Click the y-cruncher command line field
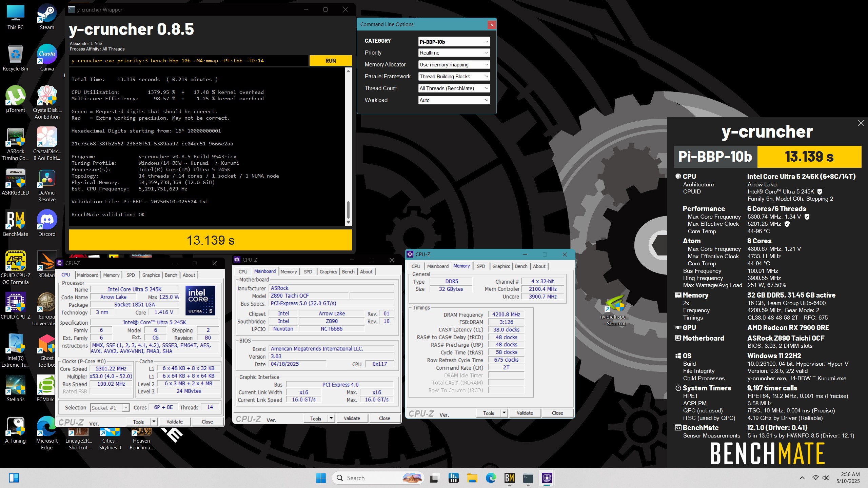The height and width of the screenshot is (488, 868). coord(188,61)
